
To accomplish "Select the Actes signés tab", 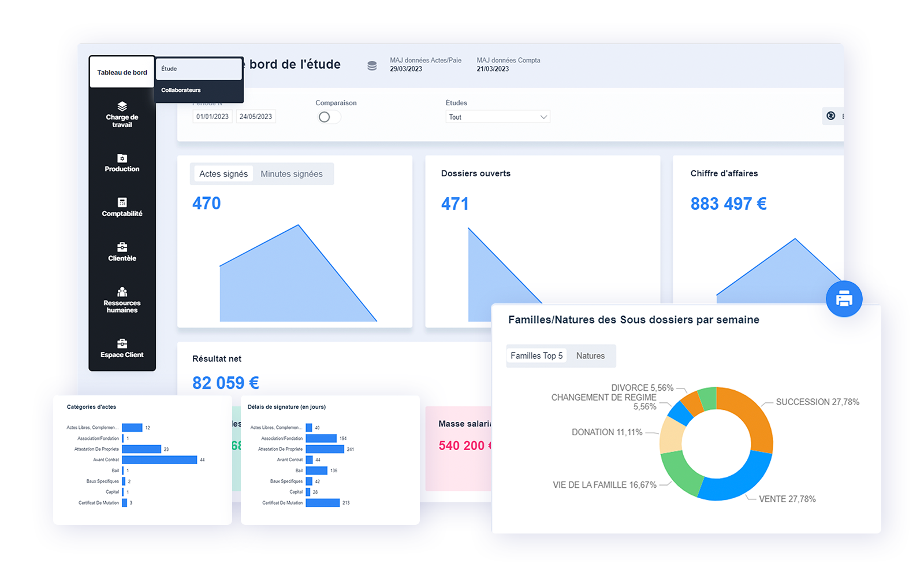I will pyautogui.click(x=223, y=174).
